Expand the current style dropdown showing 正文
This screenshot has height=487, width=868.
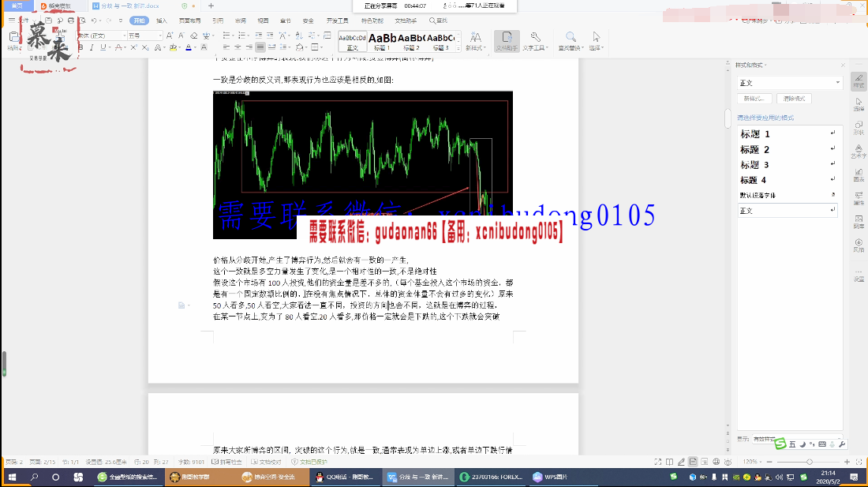837,82
